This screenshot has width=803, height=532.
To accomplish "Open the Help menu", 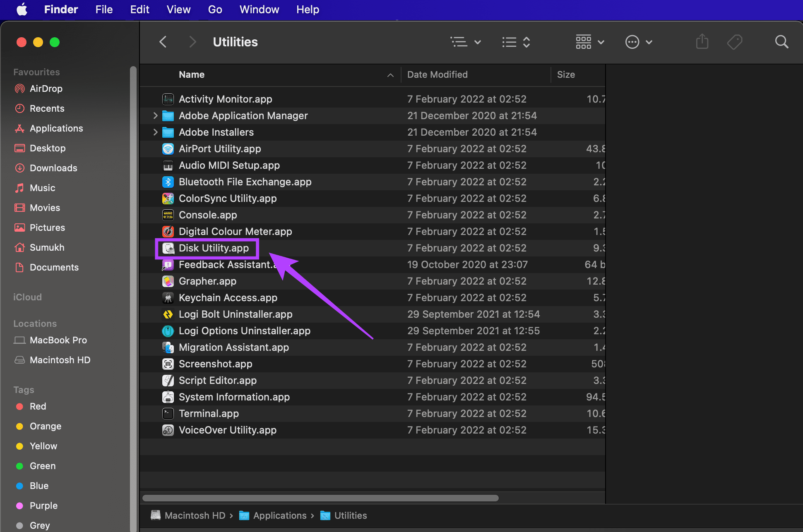I will click(x=308, y=9).
